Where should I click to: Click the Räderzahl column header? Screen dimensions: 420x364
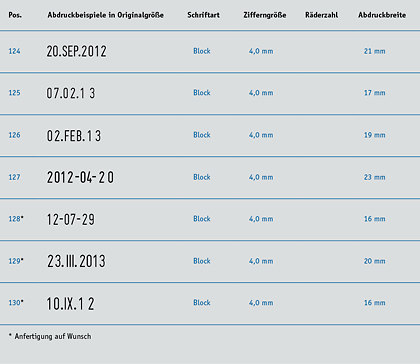[322, 15]
